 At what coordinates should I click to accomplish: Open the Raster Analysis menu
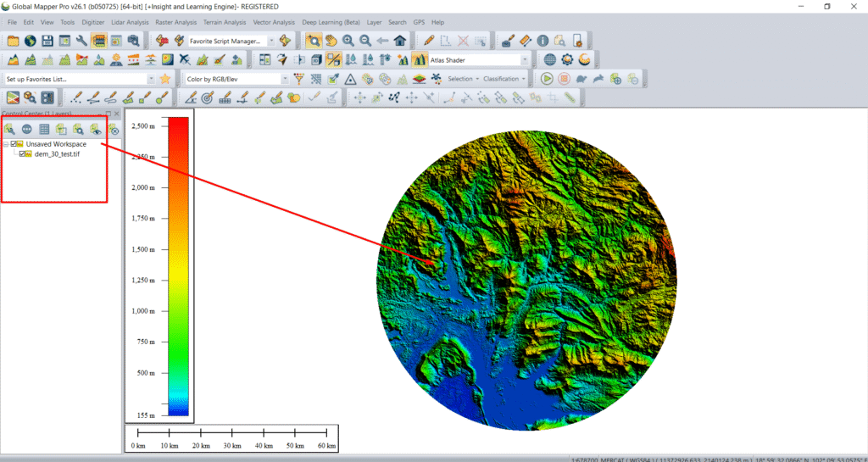click(x=175, y=22)
